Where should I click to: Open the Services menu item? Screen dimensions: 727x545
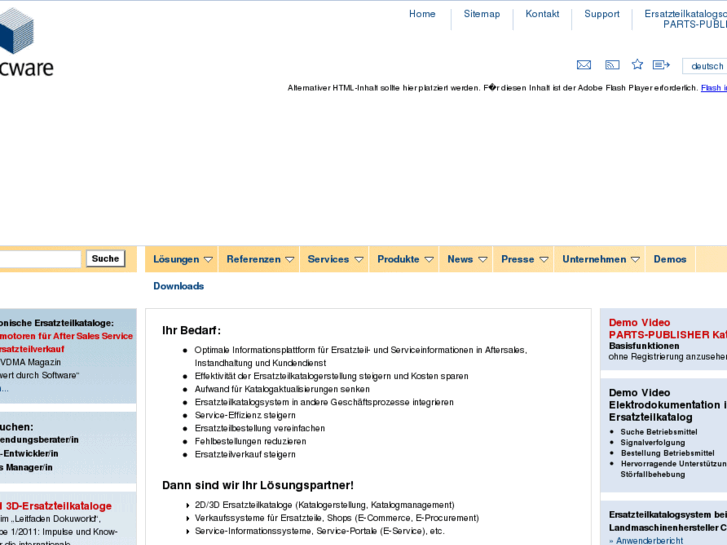(328, 259)
